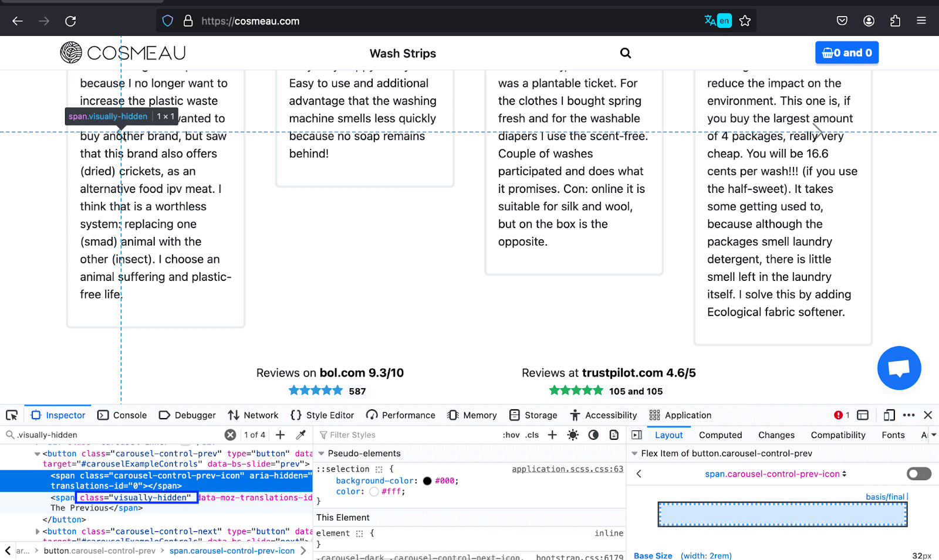This screenshot has height=560, width=939.
Task: Open the website search magnifier
Action: point(626,53)
